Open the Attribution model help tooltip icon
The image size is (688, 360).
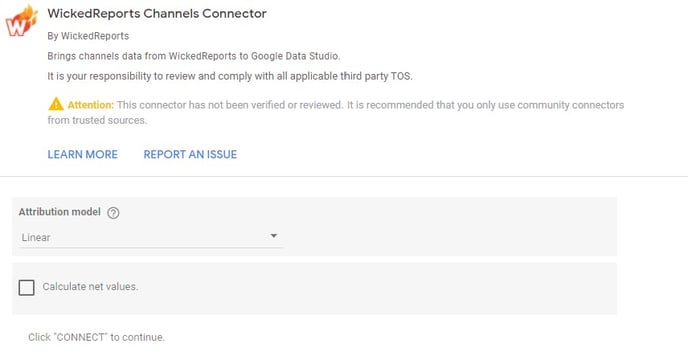(x=113, y=213)
